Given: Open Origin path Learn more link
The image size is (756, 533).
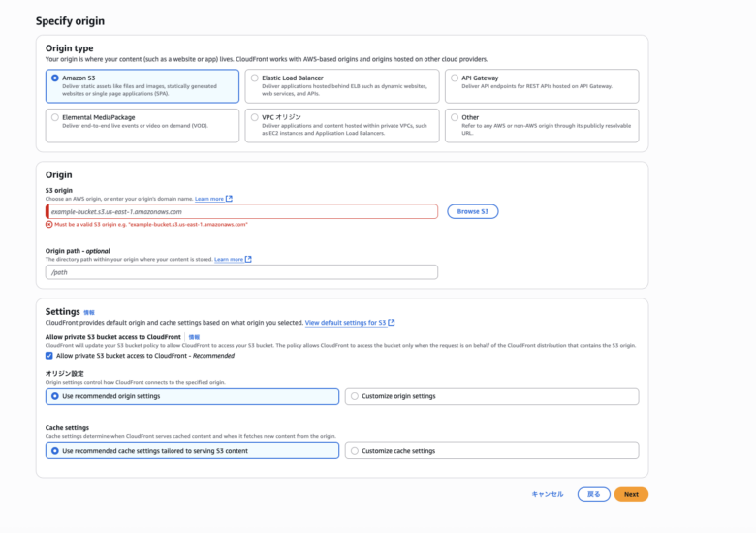Looking at the screenshot, I should [x=232, y=260].
